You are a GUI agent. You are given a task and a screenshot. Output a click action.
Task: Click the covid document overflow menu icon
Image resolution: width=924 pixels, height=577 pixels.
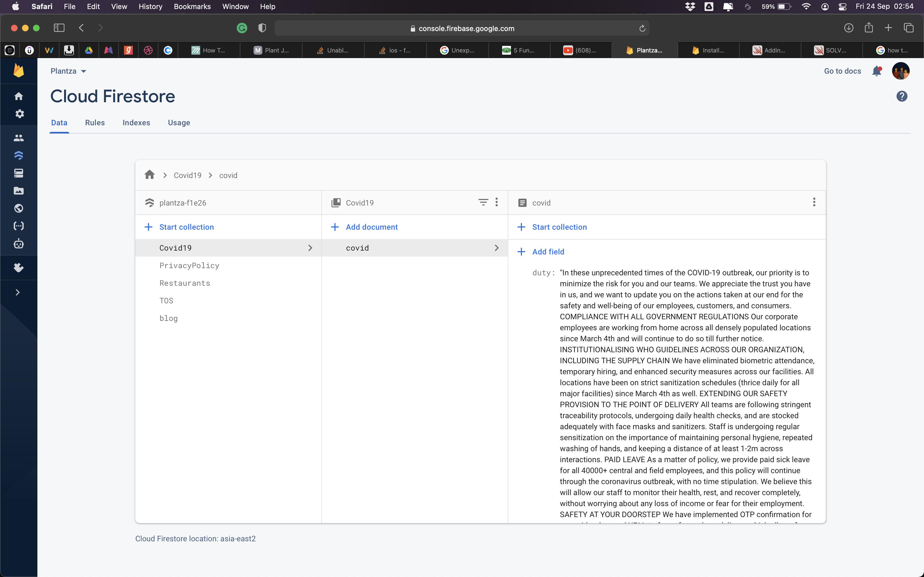point(814,202)
